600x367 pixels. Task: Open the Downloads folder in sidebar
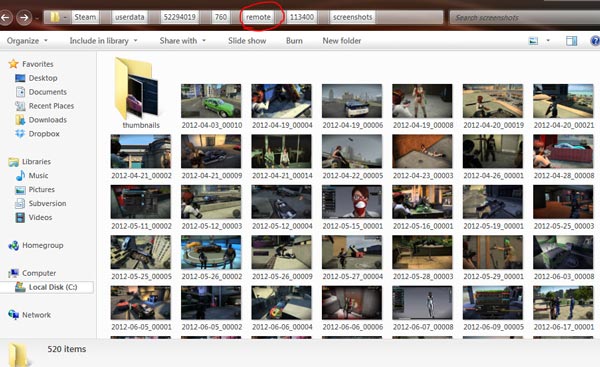pos(41,120)
